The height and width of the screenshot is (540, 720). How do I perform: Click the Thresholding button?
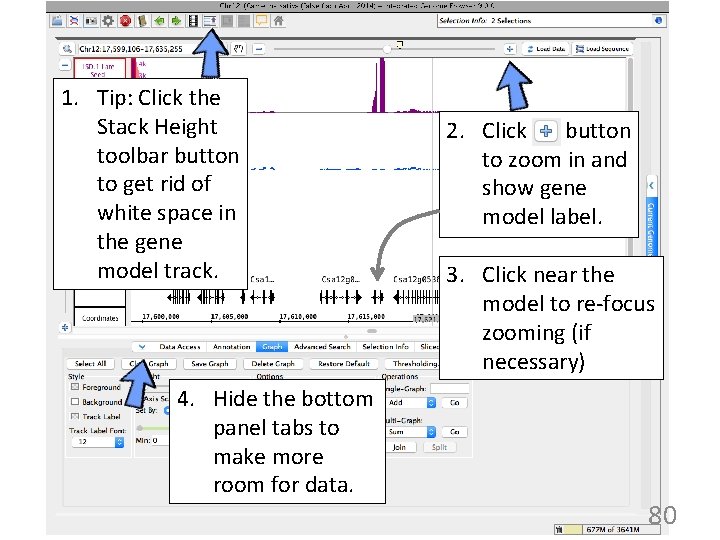[412, 364]
